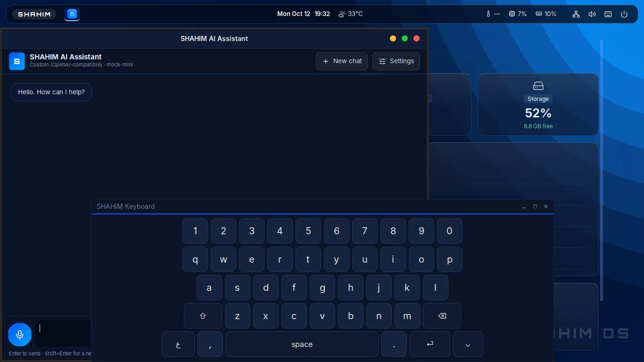Close the SHAHIM Keyboard window
644x362 pixels.
click(x=546, y=206)
